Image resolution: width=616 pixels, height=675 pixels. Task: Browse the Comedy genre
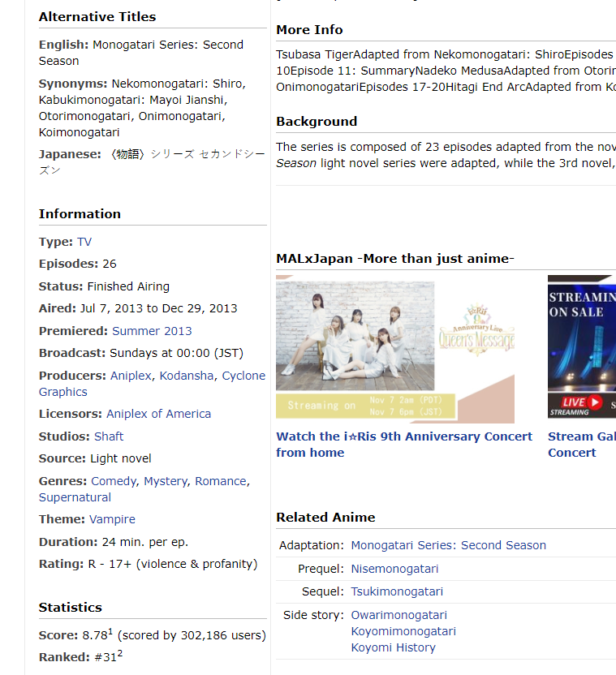(x=114, y=481)
